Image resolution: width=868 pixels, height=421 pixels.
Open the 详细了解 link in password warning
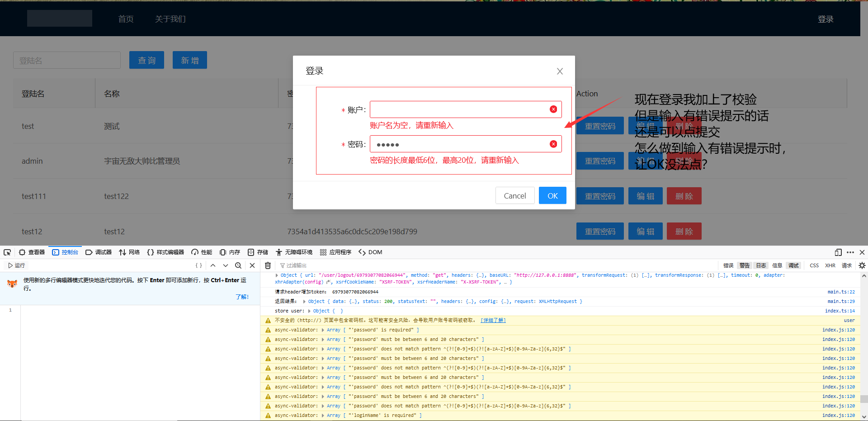493,321
